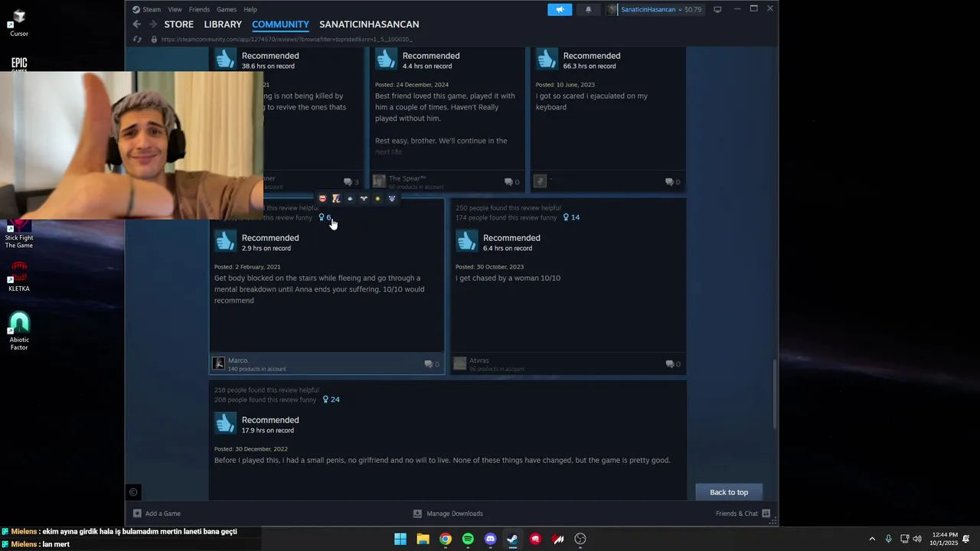The image size is (980, 551).
Task: Open the 6 awards badge on Marco's review
Action: 325,217
